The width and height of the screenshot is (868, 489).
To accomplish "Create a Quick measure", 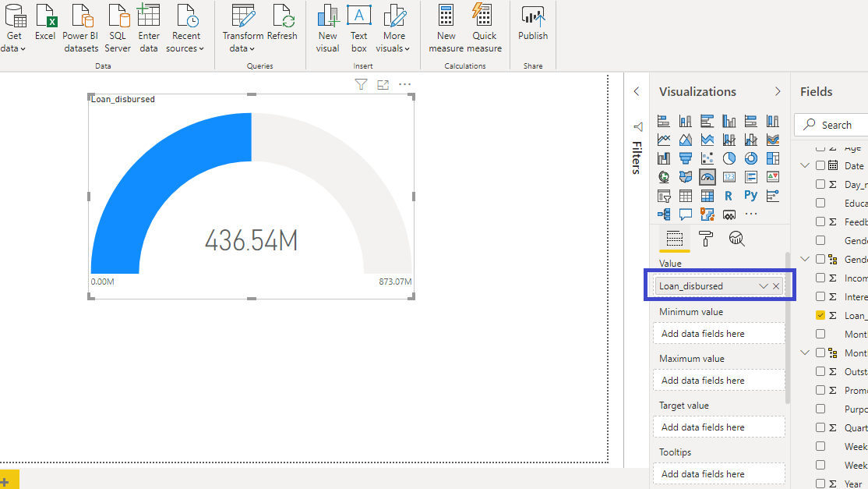I will tap(484, 28).
